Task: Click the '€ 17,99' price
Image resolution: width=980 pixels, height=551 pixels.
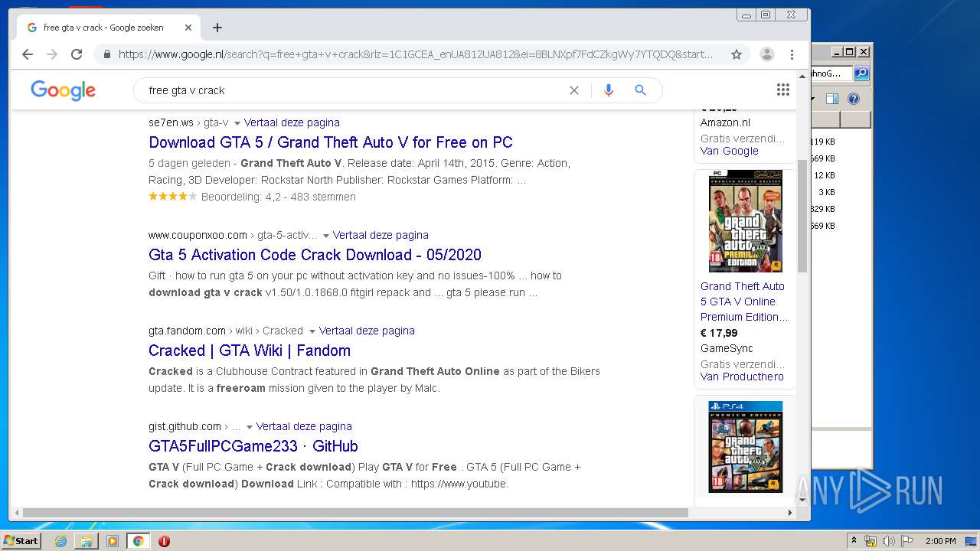Action: pyautogui.click(x=719, y=333)
